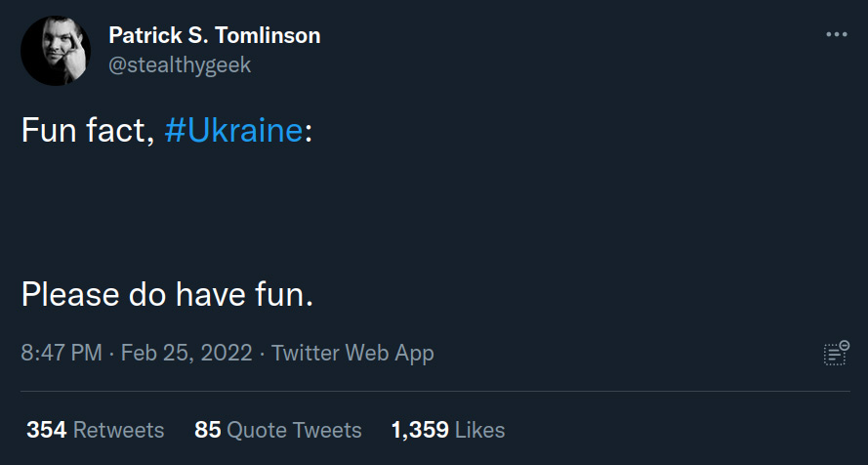Open the #Ukraine hashtag link
The width and height of the screenshot is (868, 465).
[x=233, y=131]
